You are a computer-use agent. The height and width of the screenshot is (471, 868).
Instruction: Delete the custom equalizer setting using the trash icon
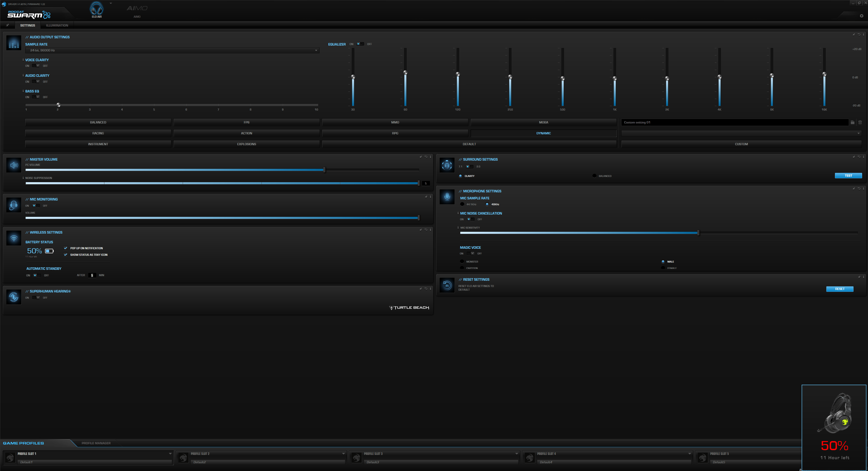tap(860, 122)
